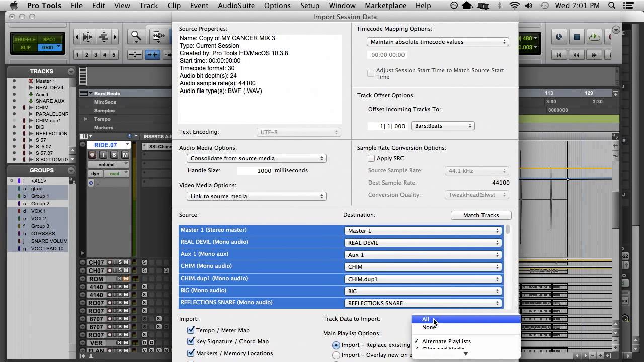Enable the Apply SRC checkbox
This screenshot has height=362, width=644.
tap(371, 158)
